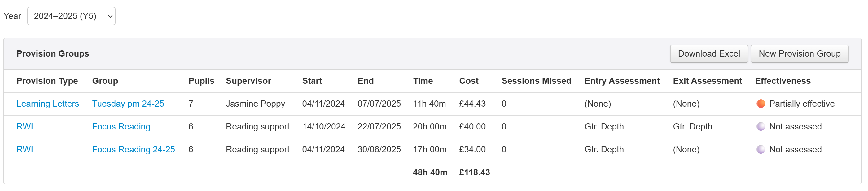This screenshot has height=191, width=868.
Task: Click the Not assessed dot for Focus Reading
Action: pos(761,126)
